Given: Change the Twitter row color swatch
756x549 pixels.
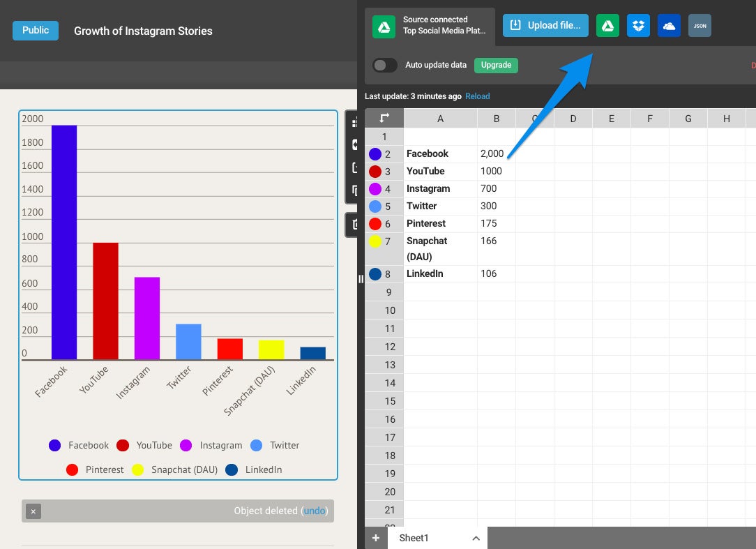Looking at the screenshot, I should tap(375, 206).
